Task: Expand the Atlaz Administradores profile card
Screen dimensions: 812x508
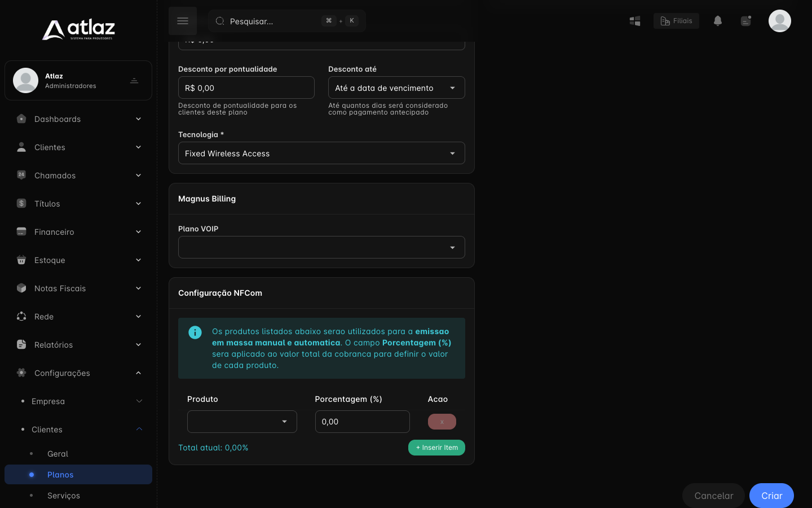Action: coord(78,81)
